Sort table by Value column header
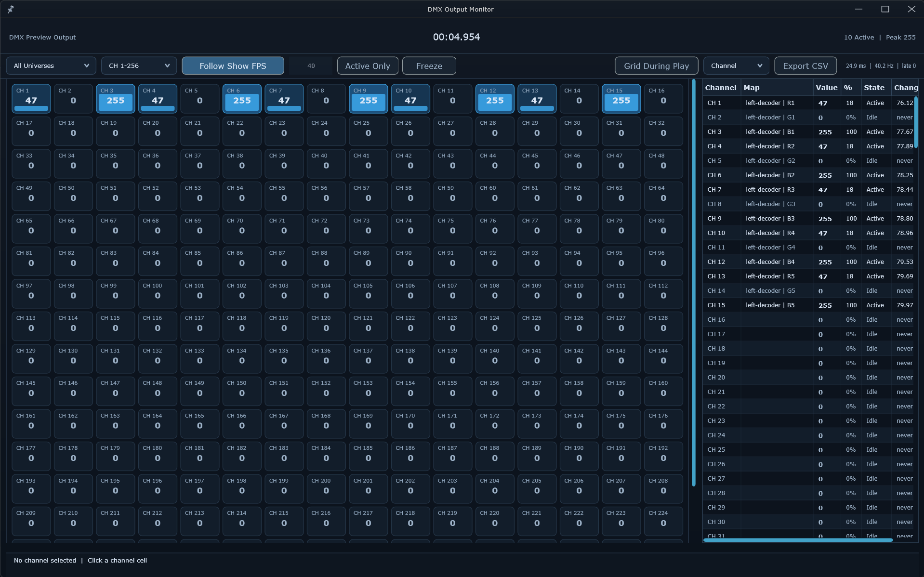The width and height of the screenshot is (924, 577). pyautogui.click(x=827, y=88)
